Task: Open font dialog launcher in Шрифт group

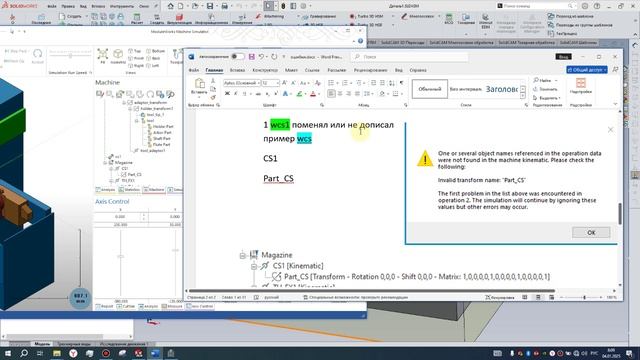Action: click(322, 105)
